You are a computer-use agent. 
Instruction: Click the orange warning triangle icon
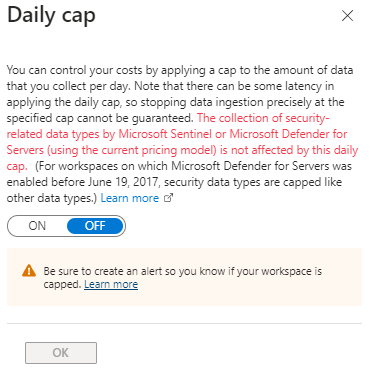pos(29,271)
